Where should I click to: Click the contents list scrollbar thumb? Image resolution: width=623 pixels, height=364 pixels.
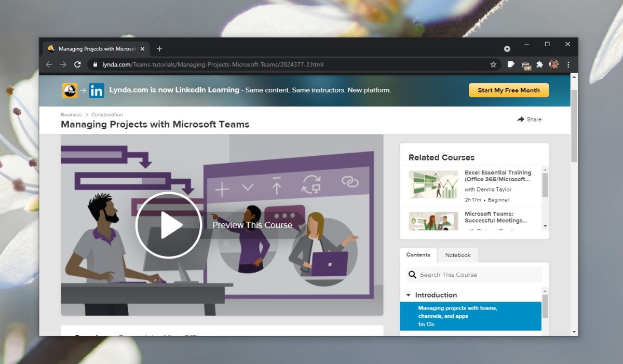pos(545,306)
